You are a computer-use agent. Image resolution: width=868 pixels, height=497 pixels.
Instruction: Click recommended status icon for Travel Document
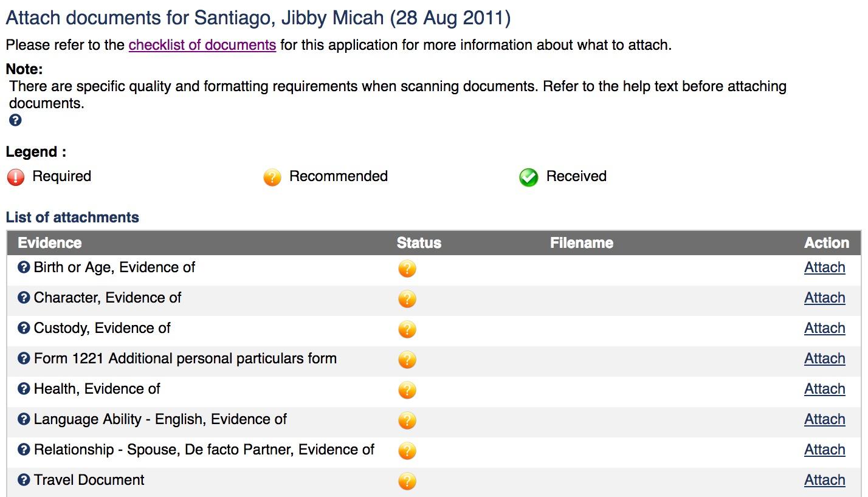407,481
